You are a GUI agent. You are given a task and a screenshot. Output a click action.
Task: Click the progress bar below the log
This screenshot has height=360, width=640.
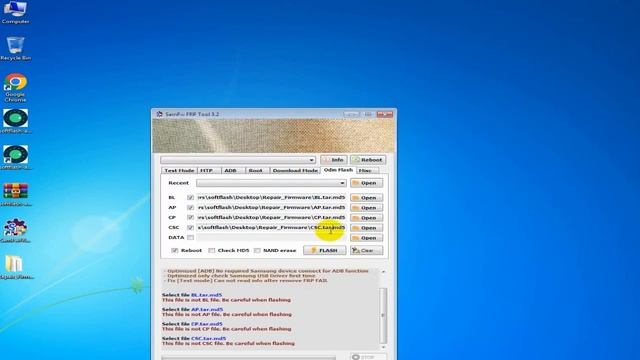pos(248,358)
